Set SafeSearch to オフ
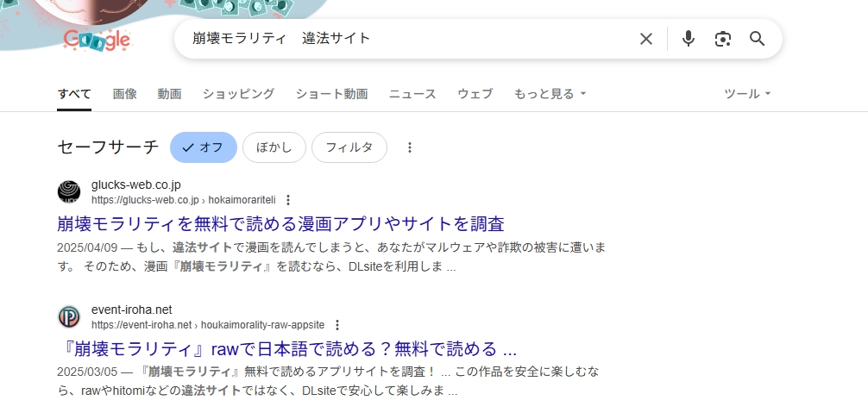Image resolution: width=868 pixels, height=419 pixels. pos(203,147)
